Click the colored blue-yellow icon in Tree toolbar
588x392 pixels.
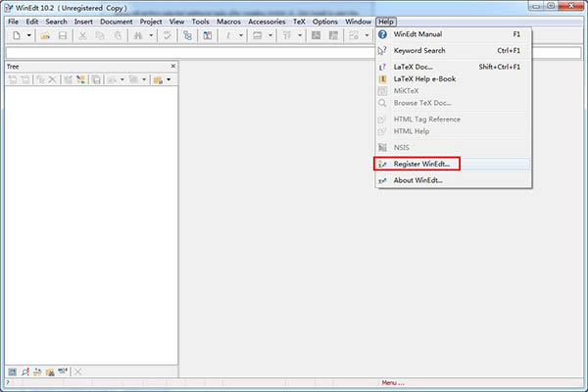click(x=80, y=79)
